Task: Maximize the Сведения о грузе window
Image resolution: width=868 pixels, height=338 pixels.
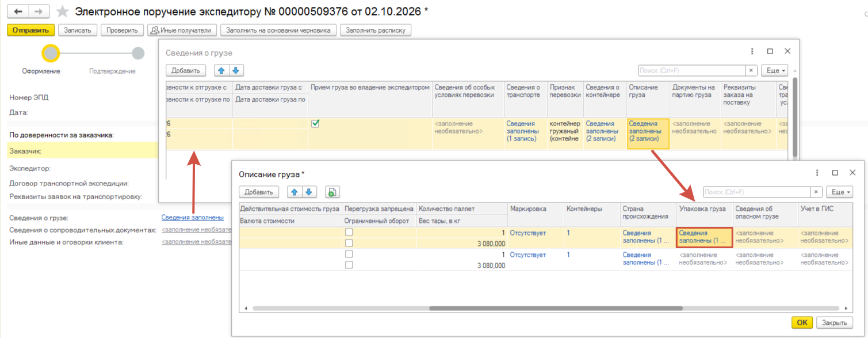Action: (770, 51)
